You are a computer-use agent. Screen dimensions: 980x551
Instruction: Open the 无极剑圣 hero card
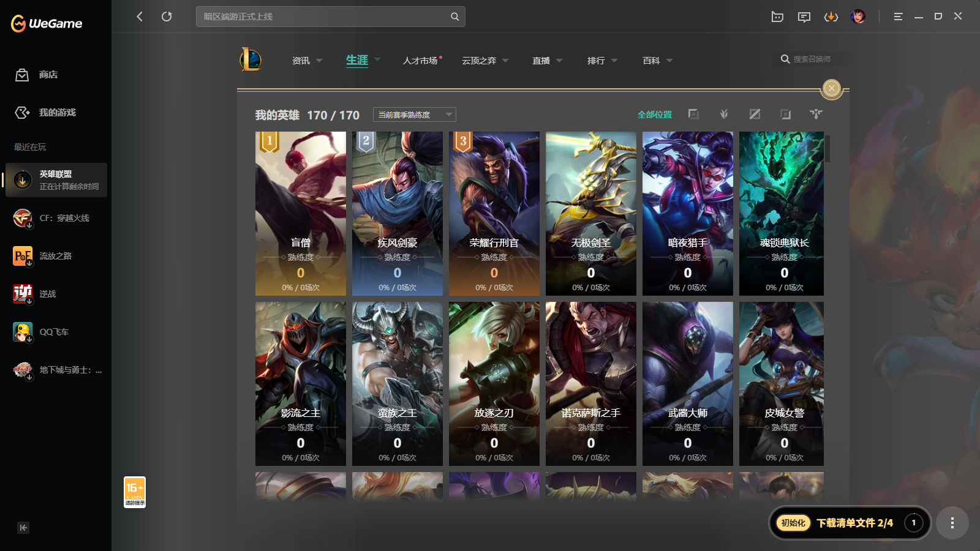591,214
